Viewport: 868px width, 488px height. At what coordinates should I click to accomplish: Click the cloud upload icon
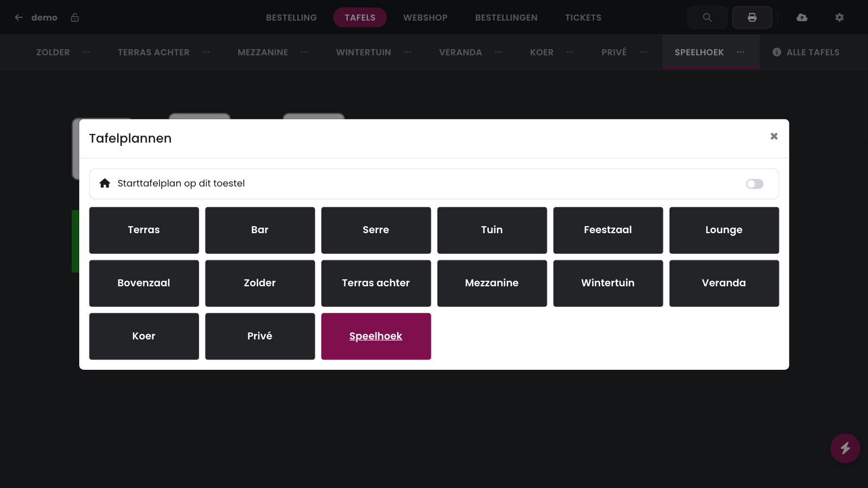[x=802, y=17]
